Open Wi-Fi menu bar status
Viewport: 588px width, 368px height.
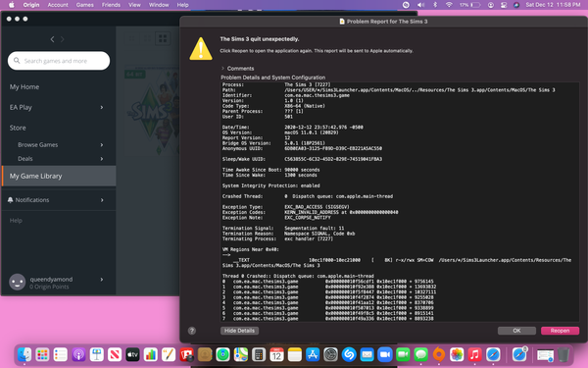[x=449, y=5]
